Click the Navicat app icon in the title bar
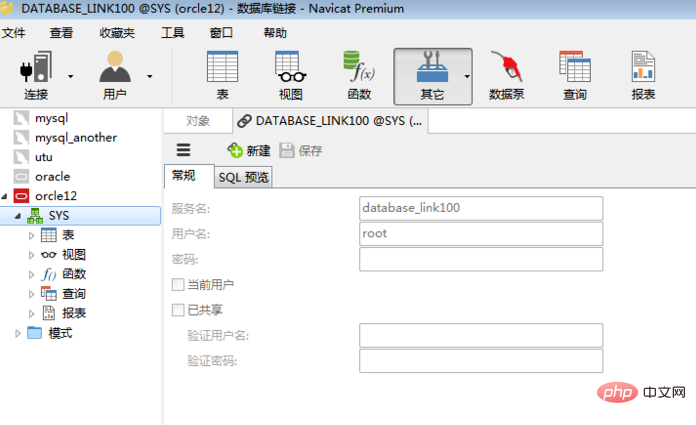696x425 pixels. [x=6, y=8]
